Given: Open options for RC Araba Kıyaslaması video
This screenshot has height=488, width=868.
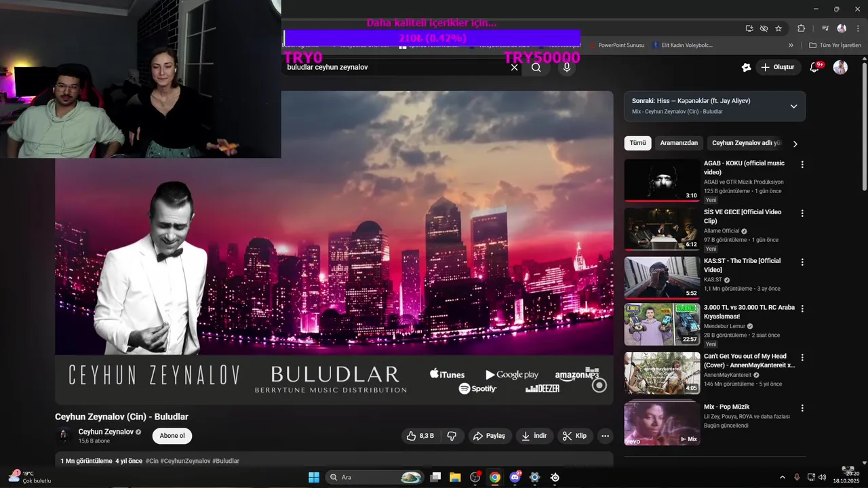Looking at the screenshot, I should [x=802, y=308].
